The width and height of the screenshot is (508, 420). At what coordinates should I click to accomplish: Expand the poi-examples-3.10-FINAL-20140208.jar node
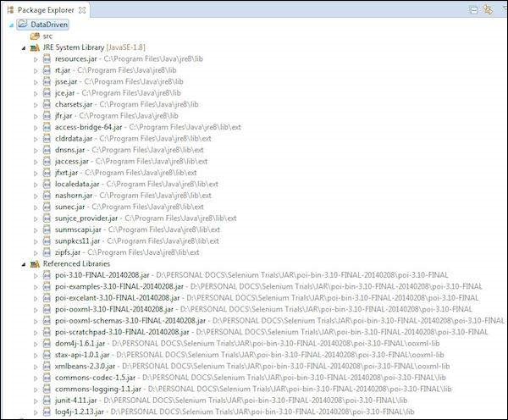(x=36, y=287)
